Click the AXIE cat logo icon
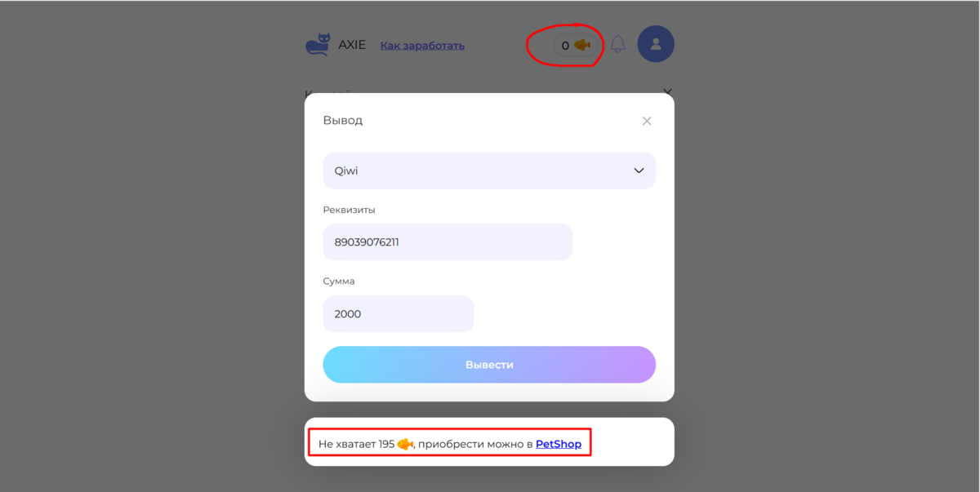The width and height of the screenshot is (980, 492). [317, 44]
